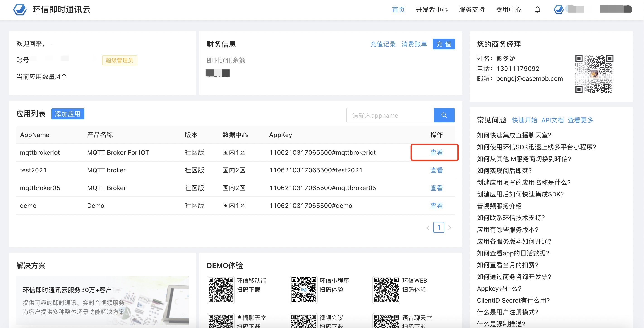
Task: Click the magnifier search button
Action: (x=444, y=115)
